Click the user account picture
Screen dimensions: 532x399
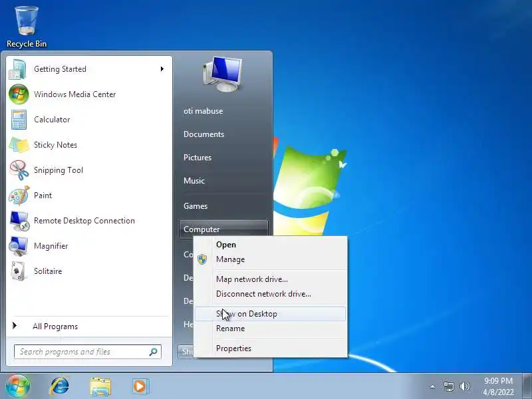(223, 74)
